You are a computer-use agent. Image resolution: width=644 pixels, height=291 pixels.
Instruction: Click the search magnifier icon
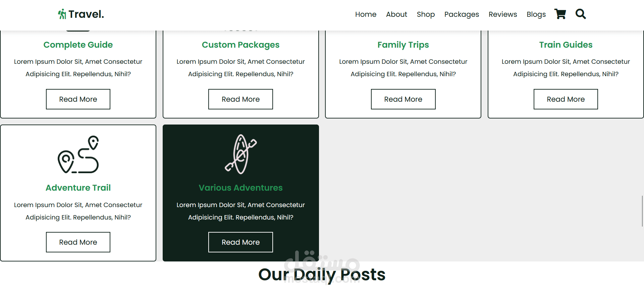[x=581, y=14]
